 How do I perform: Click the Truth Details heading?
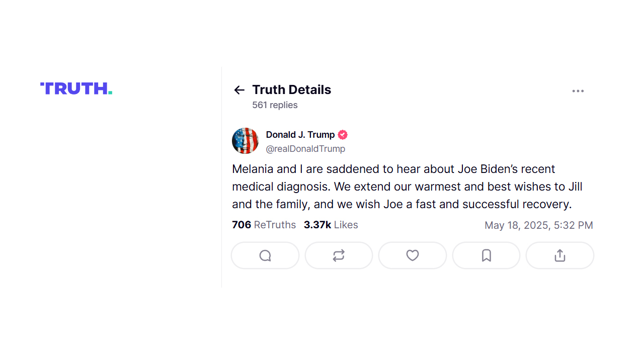click(x=292, y=90)
